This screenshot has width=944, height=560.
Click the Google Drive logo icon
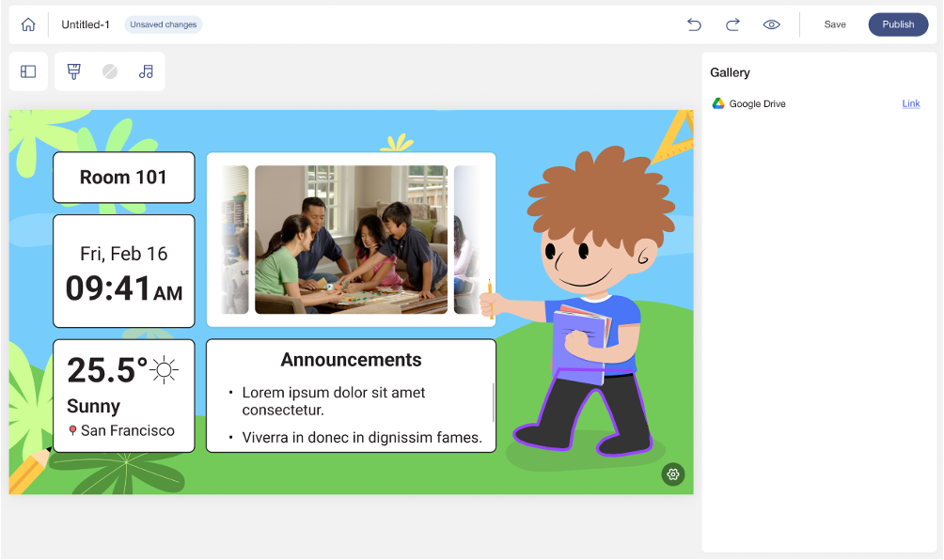pos(718,103)
